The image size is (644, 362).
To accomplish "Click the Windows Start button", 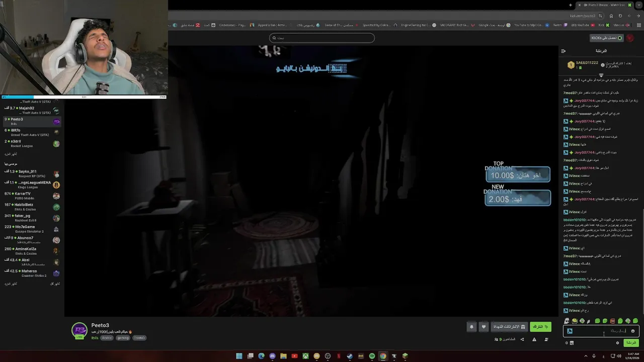I will pyautogui.click(x=239, y=356).
